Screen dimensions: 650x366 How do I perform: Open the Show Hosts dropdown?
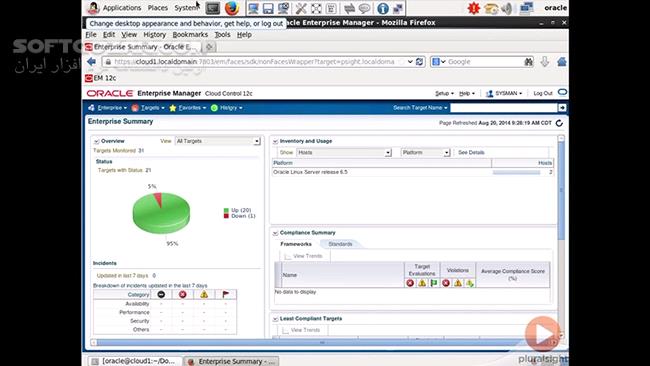tap(344, 153)
